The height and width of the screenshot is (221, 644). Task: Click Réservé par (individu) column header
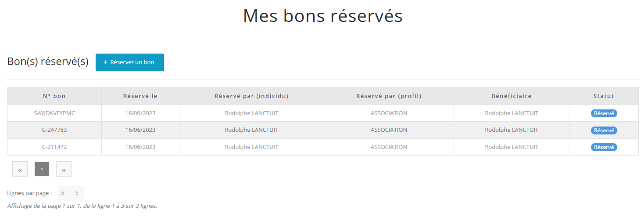(251, 96)
